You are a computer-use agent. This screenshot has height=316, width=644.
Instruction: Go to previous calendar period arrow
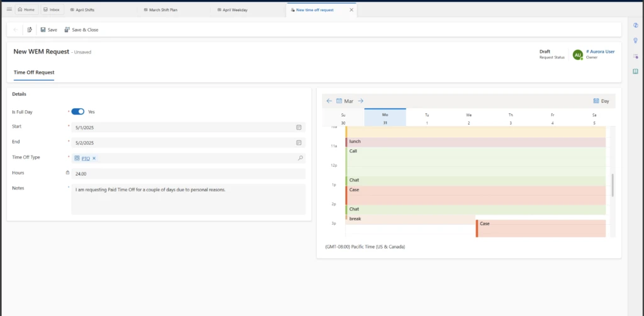click(x=329, y=101)
